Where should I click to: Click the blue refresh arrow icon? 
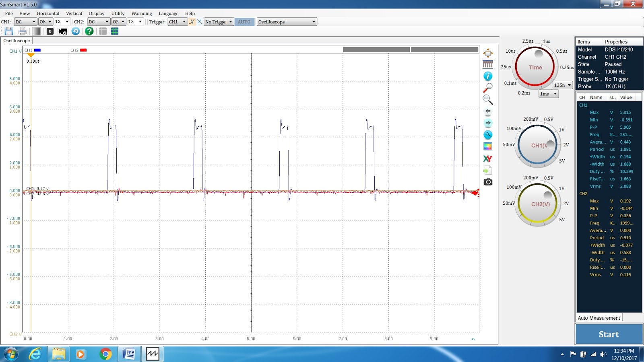click(76, 31)
